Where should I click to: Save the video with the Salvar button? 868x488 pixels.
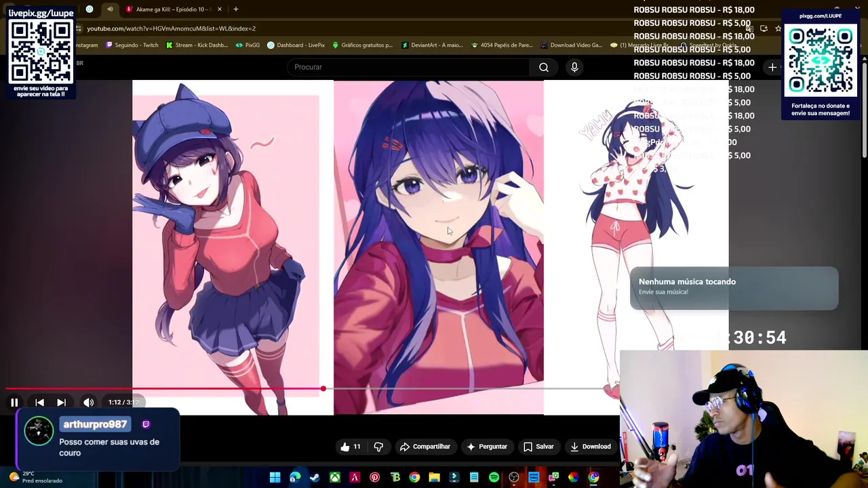point(538,447)
